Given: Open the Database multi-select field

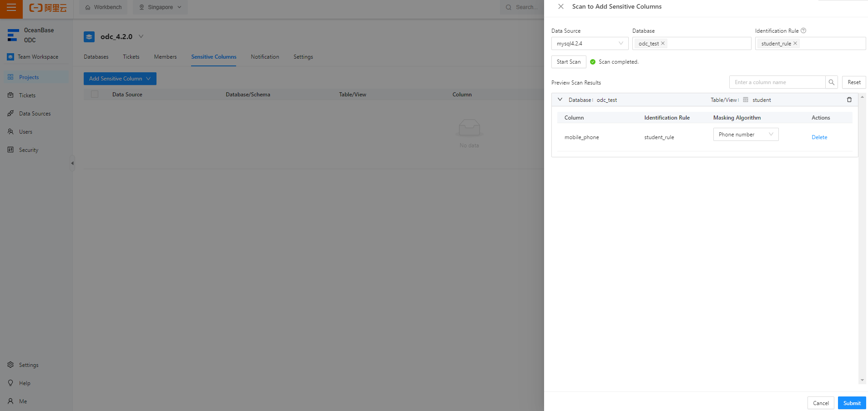Looking at the screenshot, I should point(691,43).
